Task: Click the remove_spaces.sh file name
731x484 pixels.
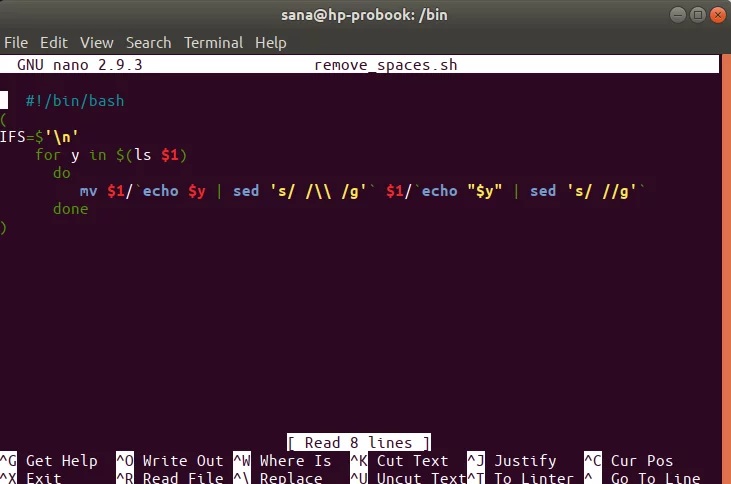Action: [x=386, y=64]
